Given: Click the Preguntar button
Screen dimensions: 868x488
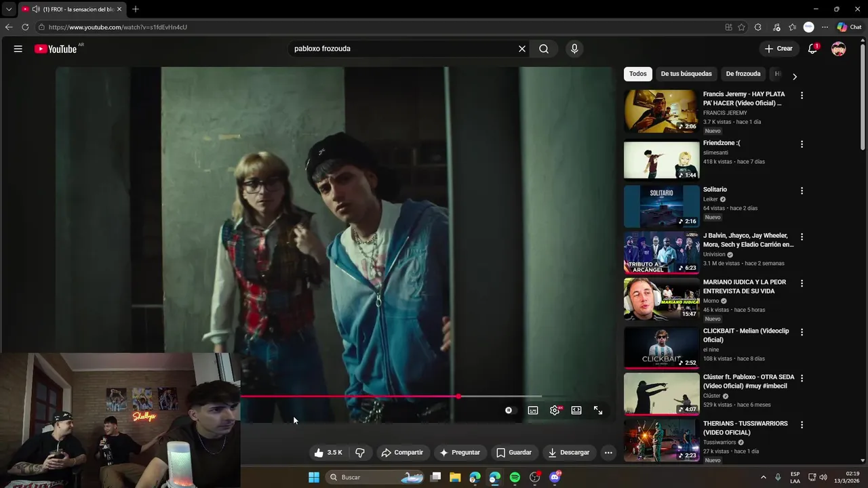Looking at the screenshot, I should pos(460,452).
